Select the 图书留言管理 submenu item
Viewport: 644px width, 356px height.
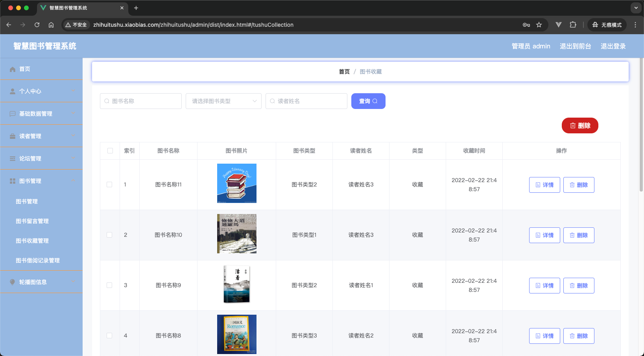32,221
